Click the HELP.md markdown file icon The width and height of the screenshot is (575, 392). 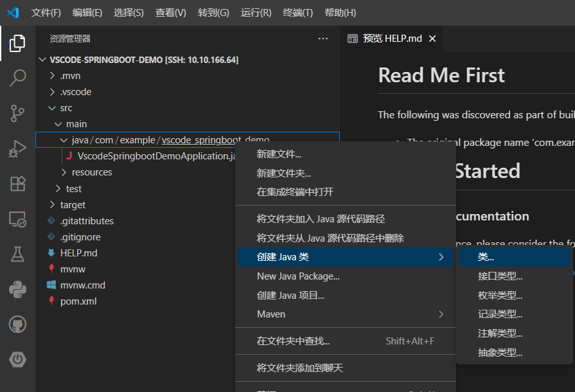click(x=51, y=253)
